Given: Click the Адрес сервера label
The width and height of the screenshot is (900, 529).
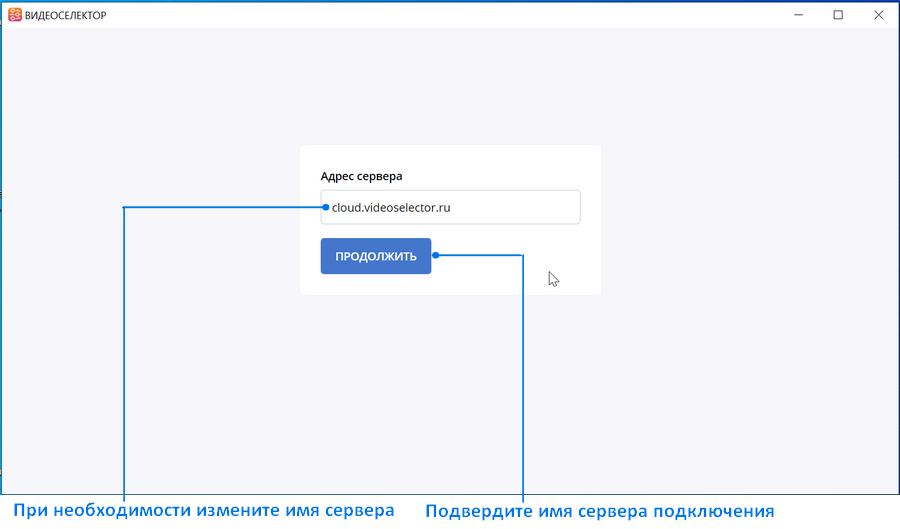Looking at the screenshot, I should click(361, 176).
